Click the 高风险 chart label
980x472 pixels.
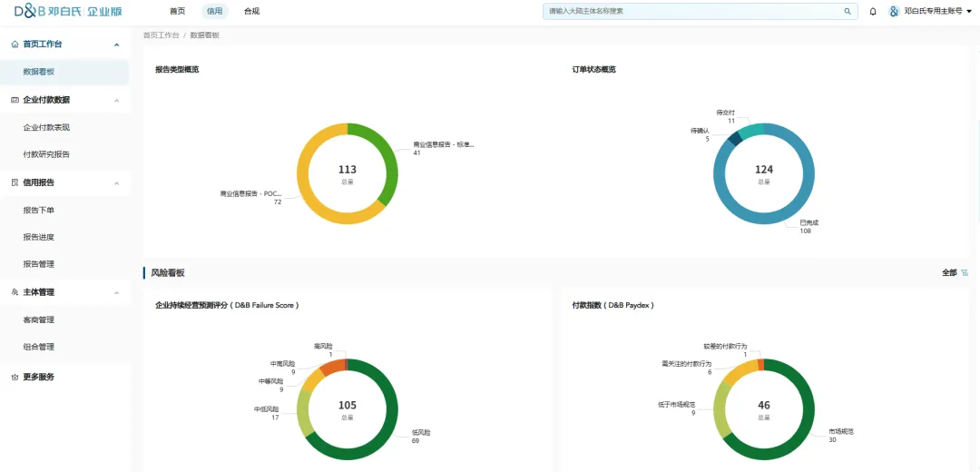(323, 346)
